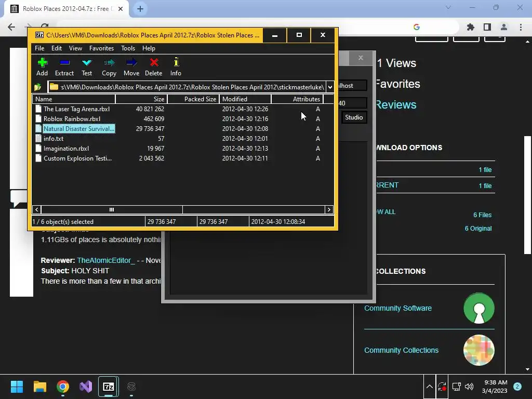532x399 pixels.
Task: Open the volume control in the system tray
Action: (x=469, y=387)
